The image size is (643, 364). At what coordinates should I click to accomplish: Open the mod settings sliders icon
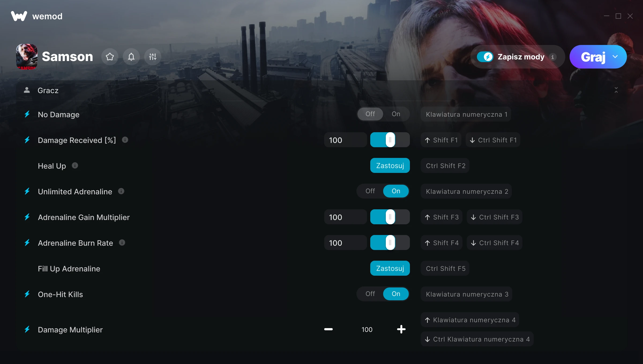(x=153, y=57)
